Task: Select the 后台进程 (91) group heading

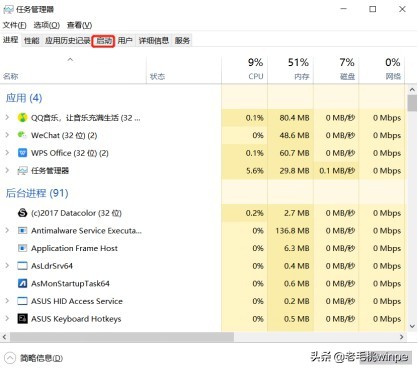Action: 37,193
